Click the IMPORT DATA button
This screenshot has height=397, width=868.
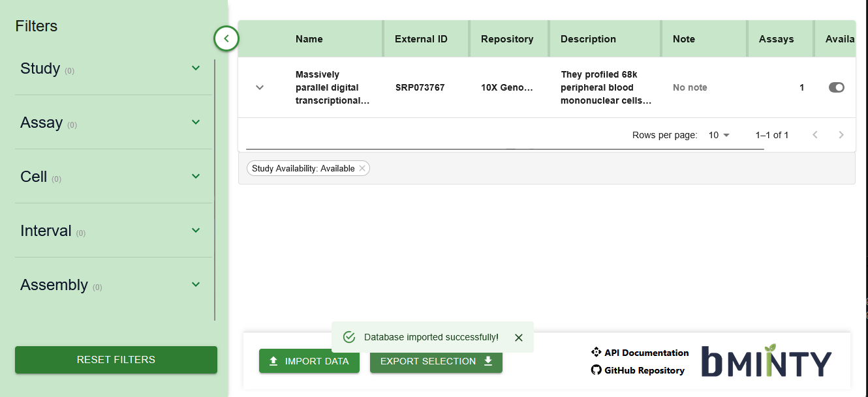(309, 360)
